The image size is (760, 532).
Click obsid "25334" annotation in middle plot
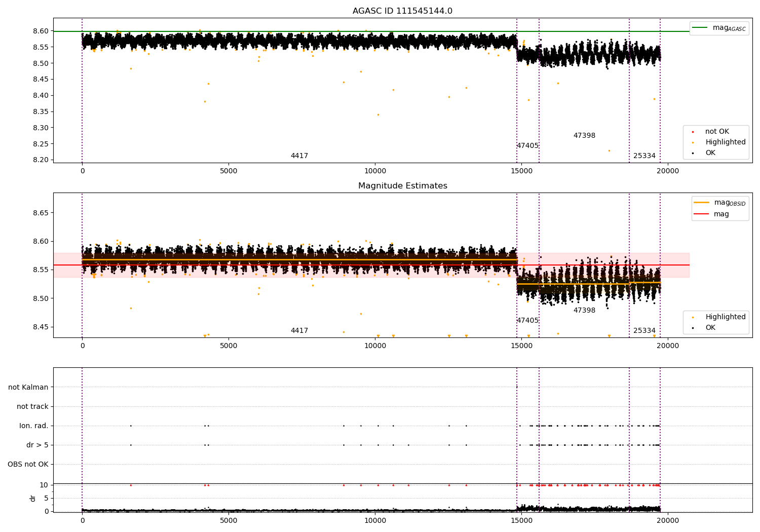click(x=644, y=331)
